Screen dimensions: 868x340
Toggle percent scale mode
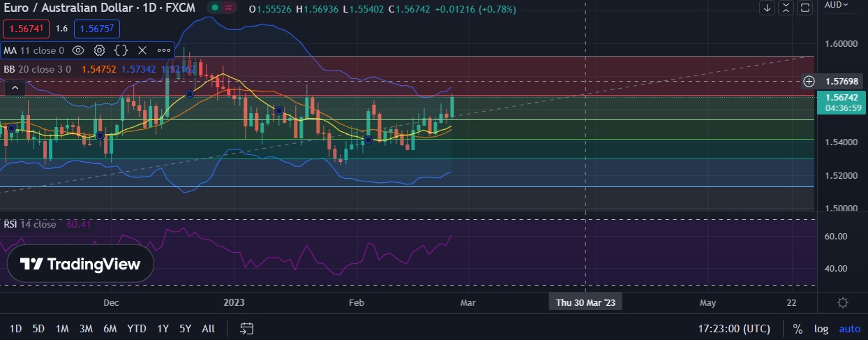pyautogui.click(x=798, y=328)
